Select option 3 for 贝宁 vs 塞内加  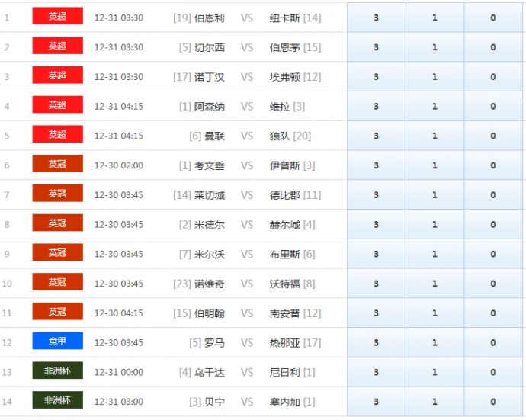click(x=376, y=402)
